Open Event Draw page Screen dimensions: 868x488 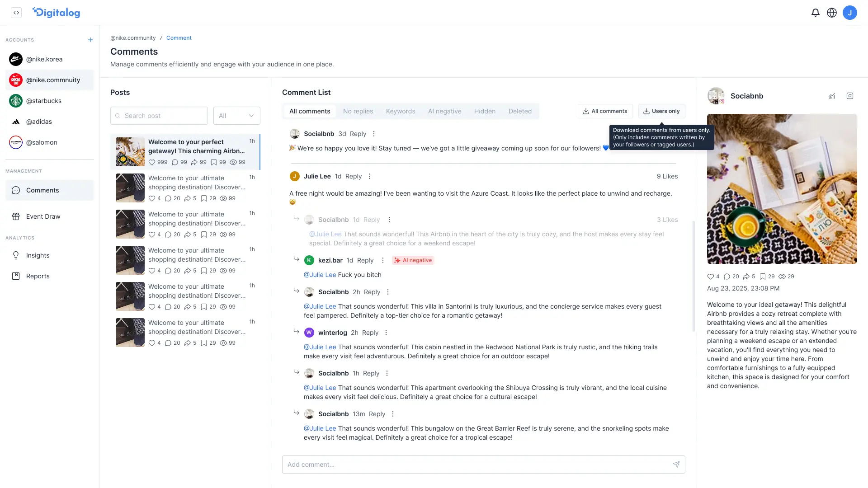coord(50,216)
